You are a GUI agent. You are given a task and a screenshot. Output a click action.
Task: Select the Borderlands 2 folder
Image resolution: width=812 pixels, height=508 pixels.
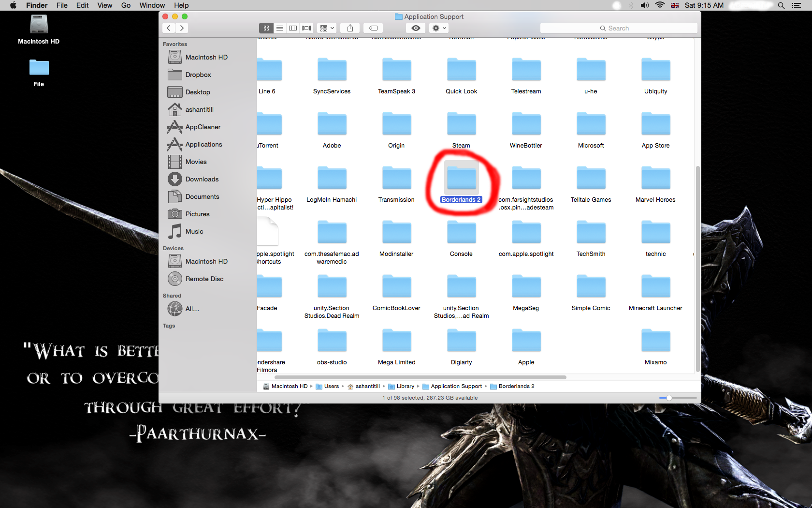pos(462,182)
